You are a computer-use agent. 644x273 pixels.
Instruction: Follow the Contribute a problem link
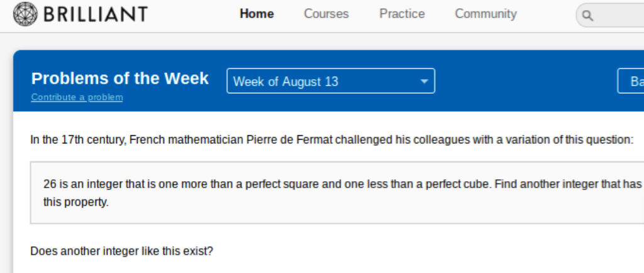(77, 97)
